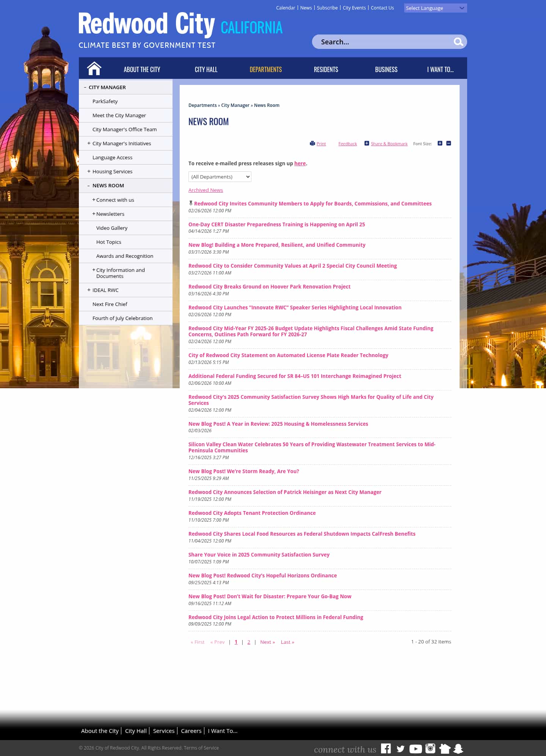Click the printer icon beside Print
This screenshot has height=756, width=546.
pyautogui.click(x=312, y=143)
